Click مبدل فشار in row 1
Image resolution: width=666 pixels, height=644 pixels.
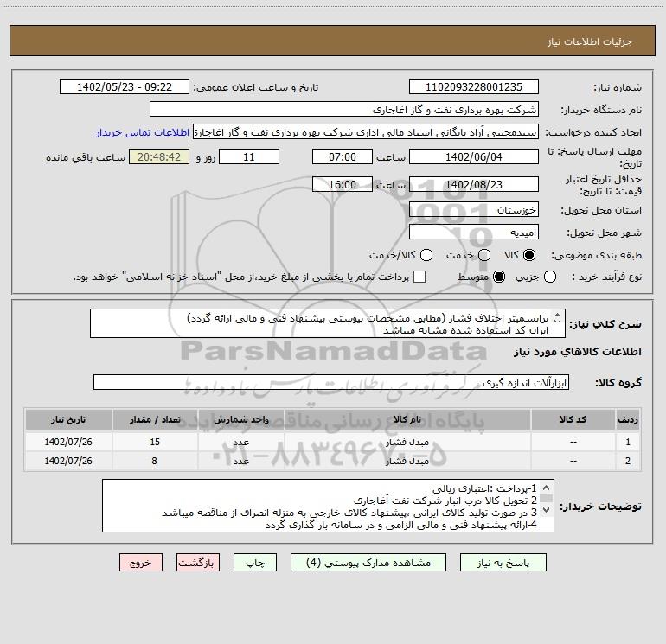(x=407, y=442)
